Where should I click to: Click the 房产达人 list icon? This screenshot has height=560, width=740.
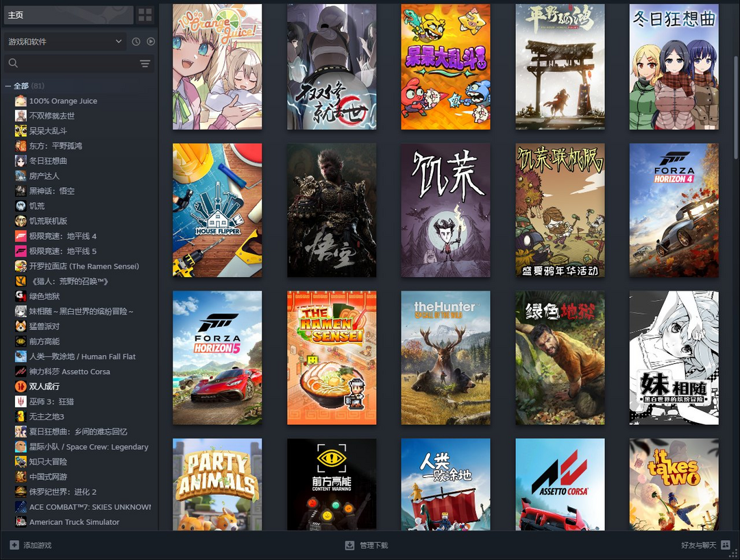[x=21, y=175]
